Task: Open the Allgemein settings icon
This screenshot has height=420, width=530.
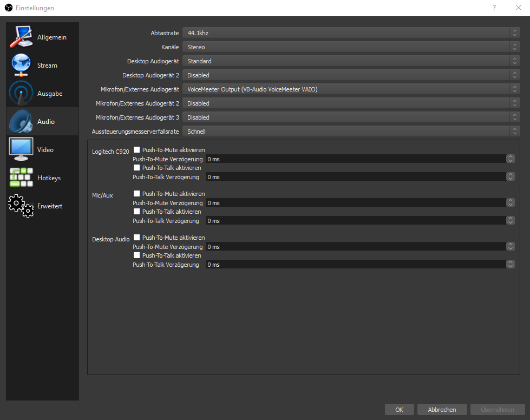Action: click(21, 37)
